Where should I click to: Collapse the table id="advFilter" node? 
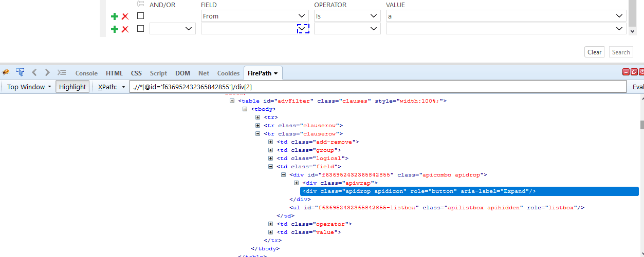pos(232,101)
